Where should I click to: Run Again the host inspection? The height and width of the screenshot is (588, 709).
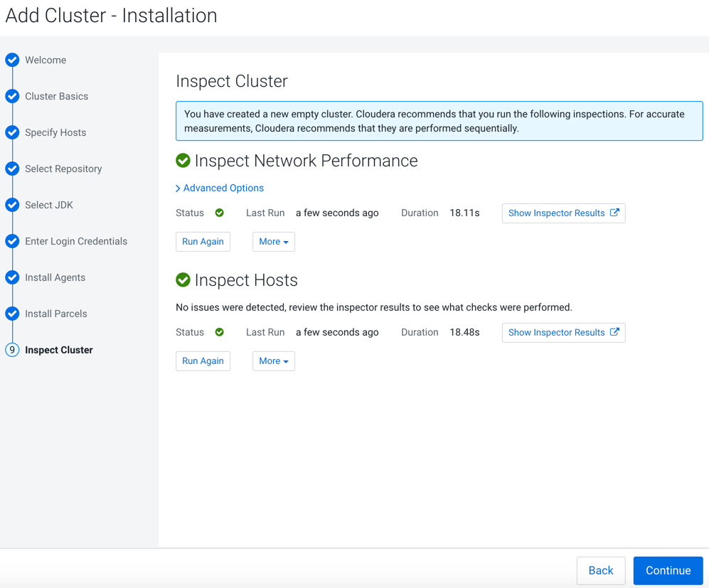[203, 361]
